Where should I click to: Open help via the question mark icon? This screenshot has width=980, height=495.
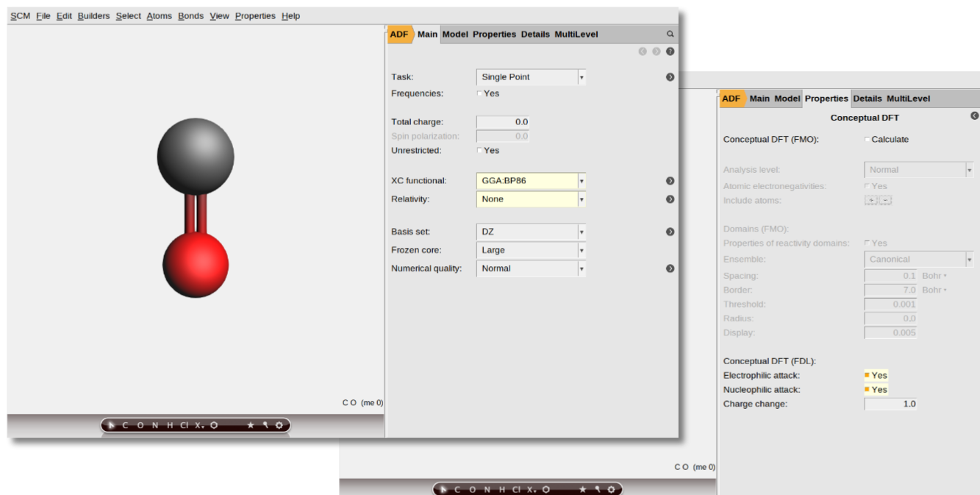[670, 51]
